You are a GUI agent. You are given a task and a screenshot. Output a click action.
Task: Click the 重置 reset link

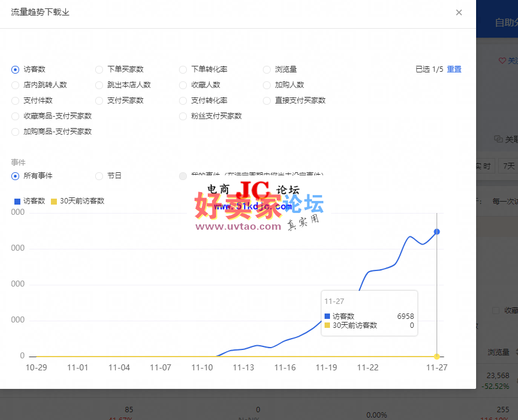tap(454, 69)
